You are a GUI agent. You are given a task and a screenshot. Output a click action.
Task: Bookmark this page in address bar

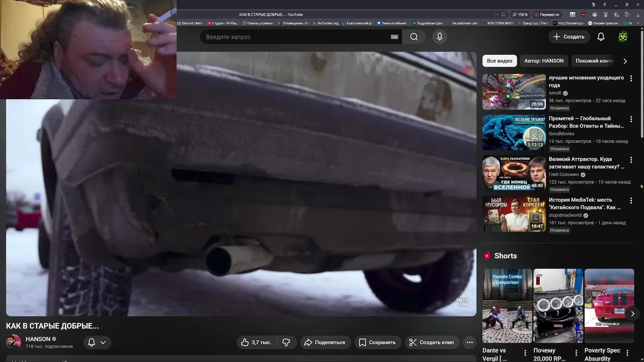point(504,15)
